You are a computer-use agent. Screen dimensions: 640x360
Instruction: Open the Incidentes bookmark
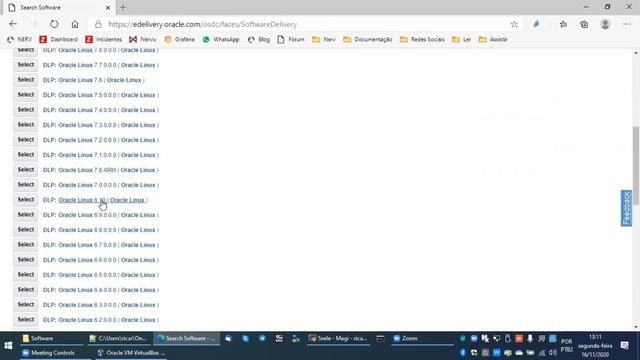click(104, 40)
